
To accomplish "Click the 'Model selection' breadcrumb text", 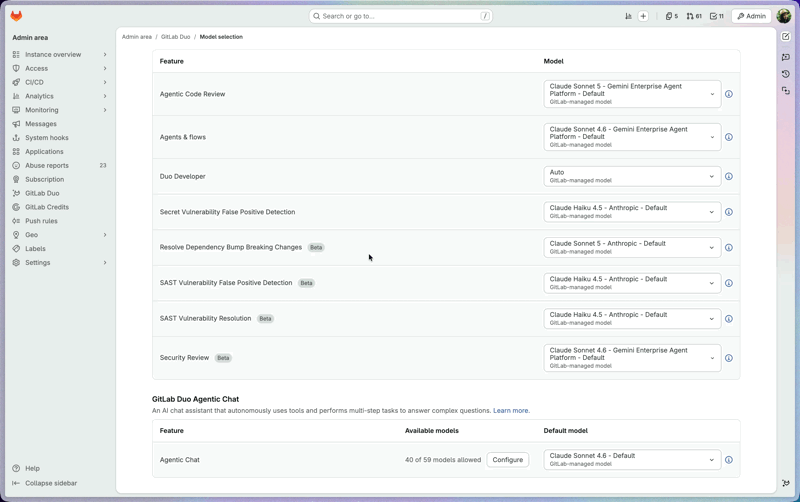I will pyautogui.click(x=221, y=37).
